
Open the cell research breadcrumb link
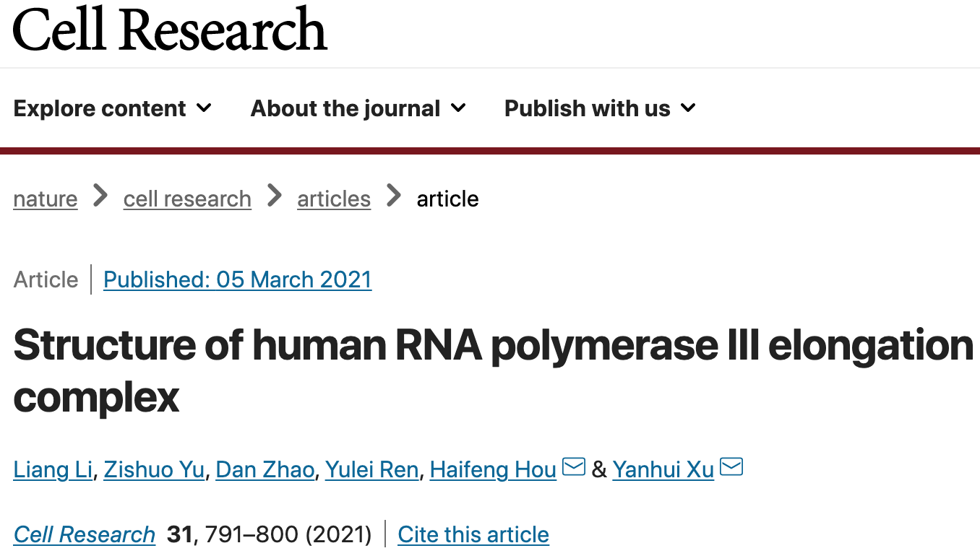pos(187,199)
